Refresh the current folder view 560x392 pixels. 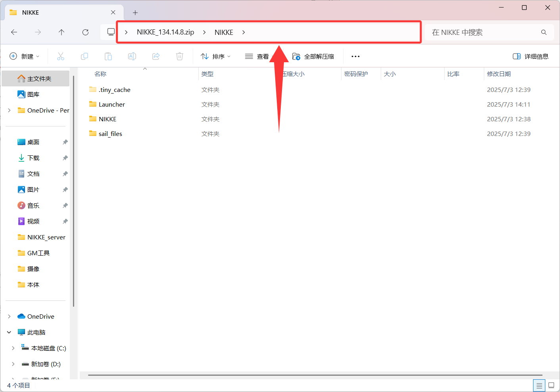click(x=85, y=32)
